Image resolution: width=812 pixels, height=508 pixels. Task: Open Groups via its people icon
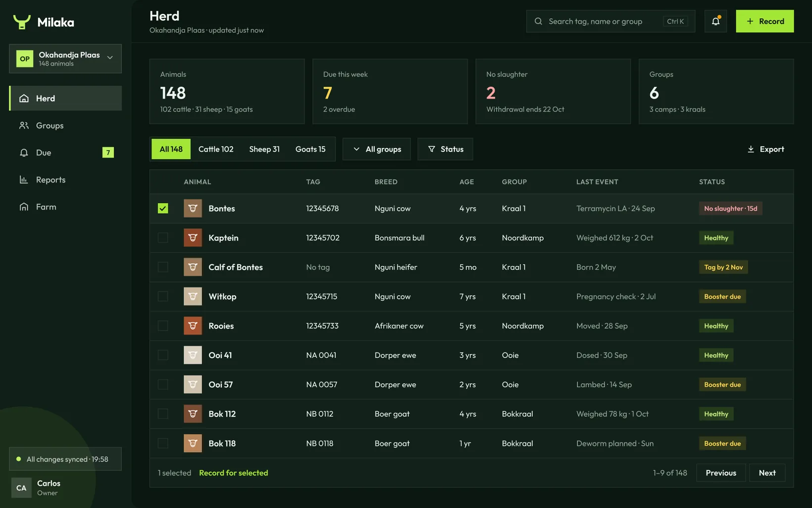pyautogui.click(x=24, y=125)
